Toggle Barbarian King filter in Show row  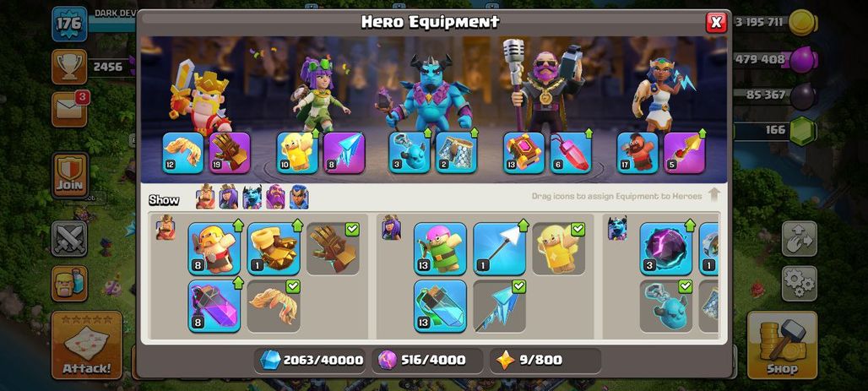coord(205,197)
